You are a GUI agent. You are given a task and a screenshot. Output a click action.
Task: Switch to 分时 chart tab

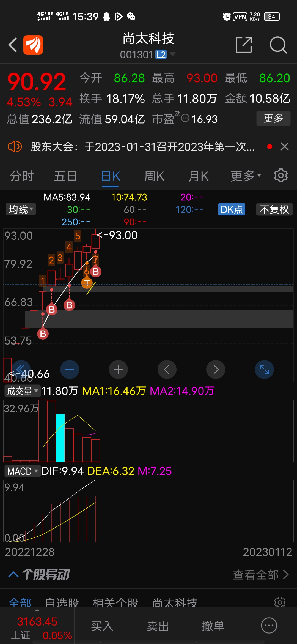(x=22, y=176)
